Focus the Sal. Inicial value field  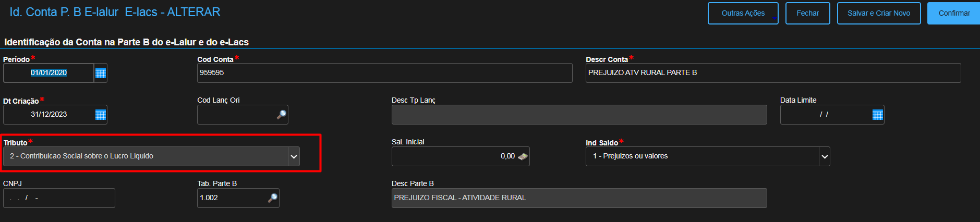tap(454, 156)
